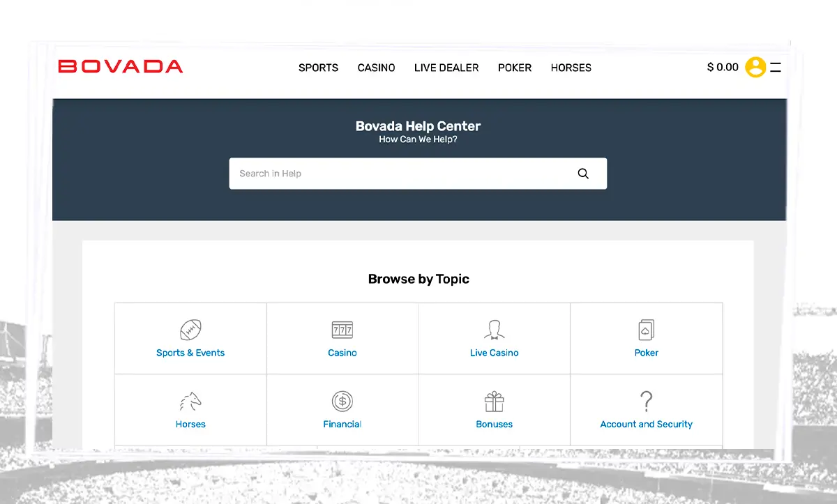The height and width of the screenshot is (504, 837).
Task: Select the Poker playing card icon
Action: tap(646, 329)
